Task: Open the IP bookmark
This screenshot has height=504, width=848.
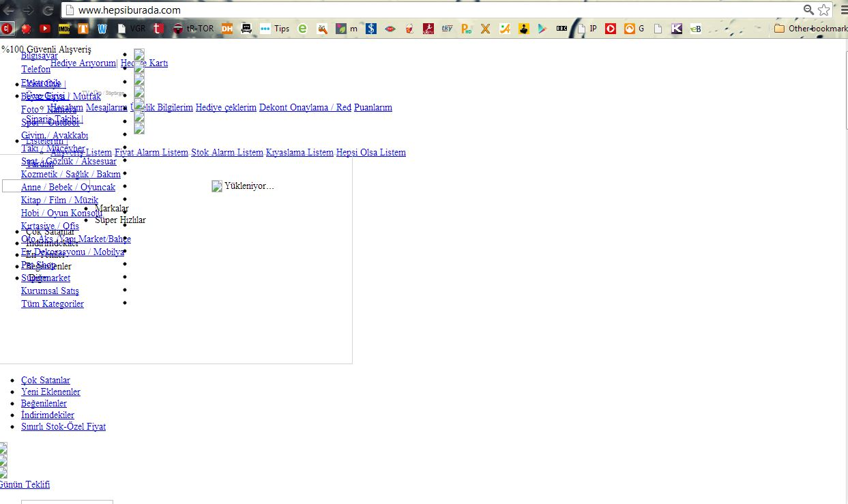Action: (587, 29)
